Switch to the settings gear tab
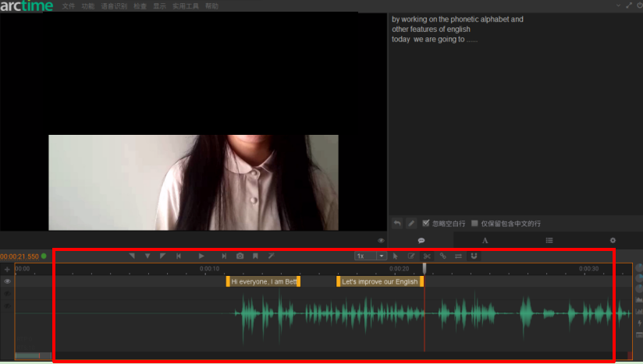 click(613, 241)
